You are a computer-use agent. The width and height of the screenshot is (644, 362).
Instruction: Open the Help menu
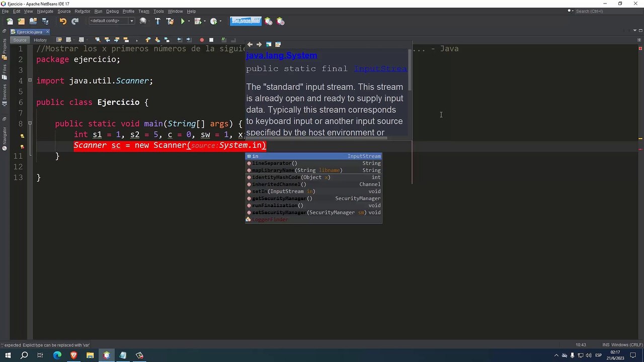tap(191, 11)
